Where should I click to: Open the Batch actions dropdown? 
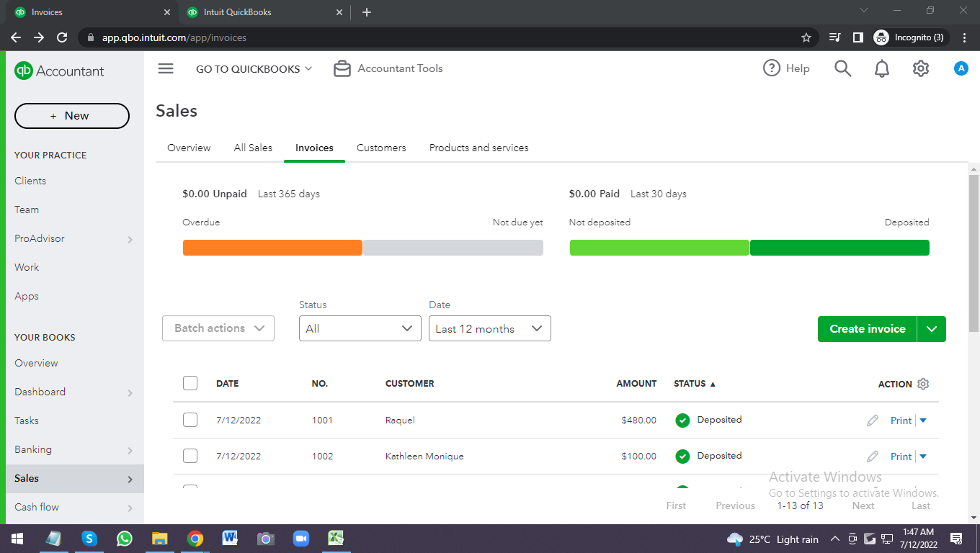(x=218, y=328)
